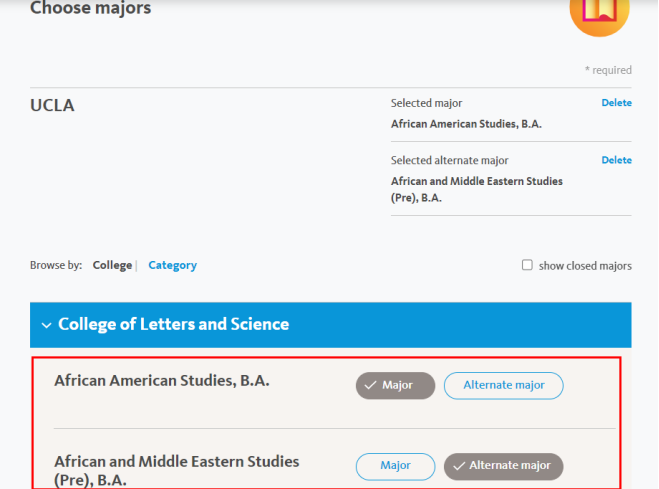Click the UCLA campus heading
The image size is (659, 489).
(52, 105)
